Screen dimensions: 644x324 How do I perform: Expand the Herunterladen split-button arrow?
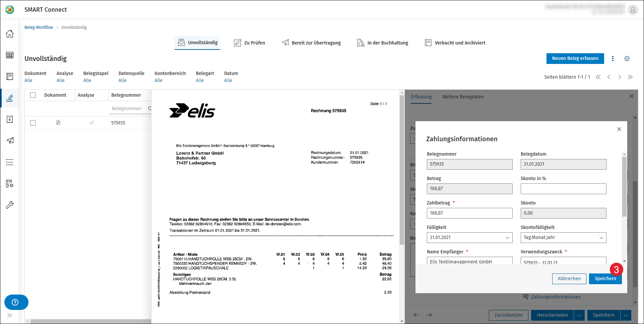click(579, 315)
